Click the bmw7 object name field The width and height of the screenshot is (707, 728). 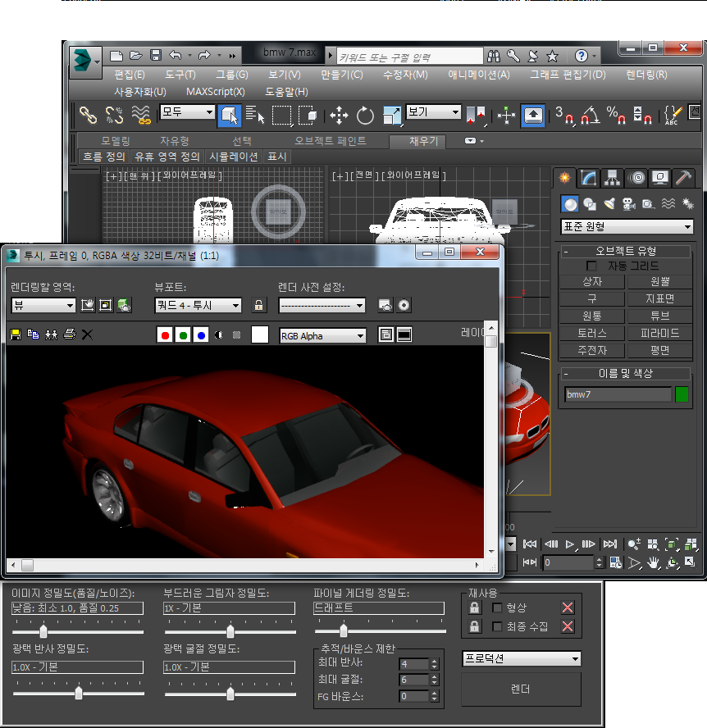click(x=618, y=394)
